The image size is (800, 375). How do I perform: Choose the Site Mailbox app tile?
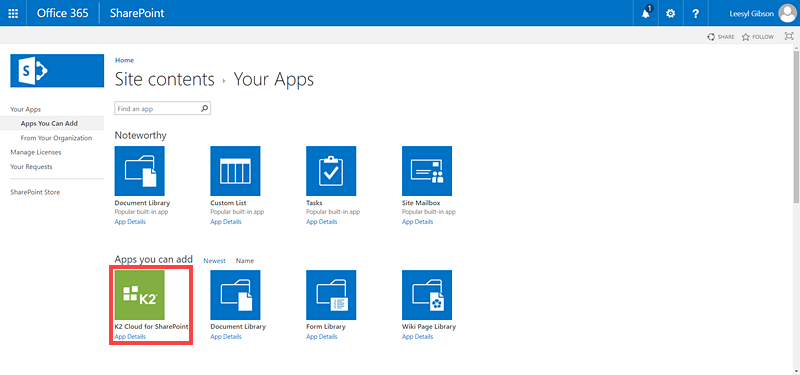[427, 171]
